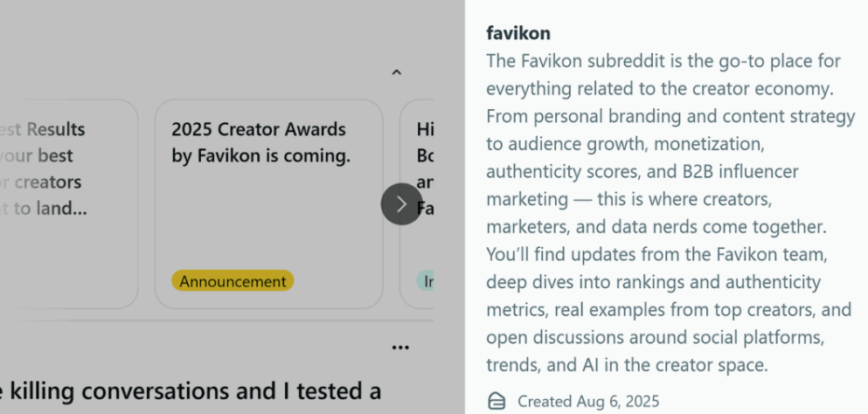Click the yellow Announcement flair tag
The height and width of the screenshot is (414, 868).
233,281
